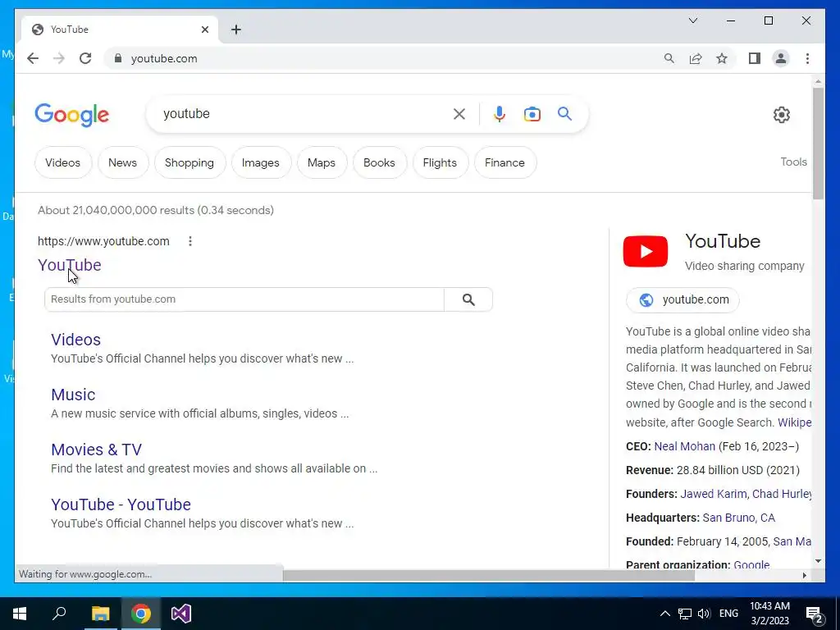Viewport: 840px width, 630px height.
Task: Open the search Tools option
Action: pos(793,162)
